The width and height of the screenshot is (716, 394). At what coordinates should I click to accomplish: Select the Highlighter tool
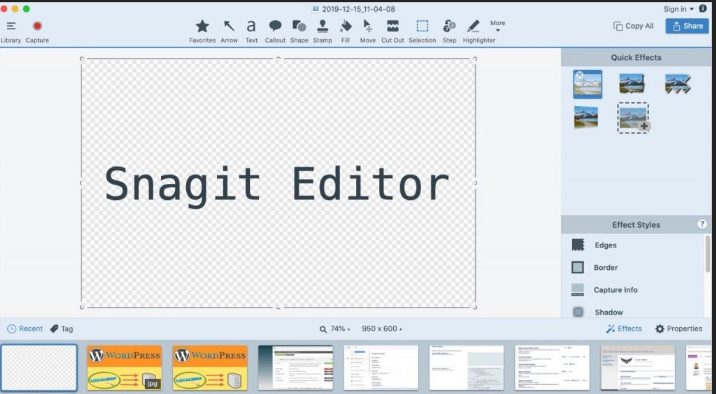(479, 32)
